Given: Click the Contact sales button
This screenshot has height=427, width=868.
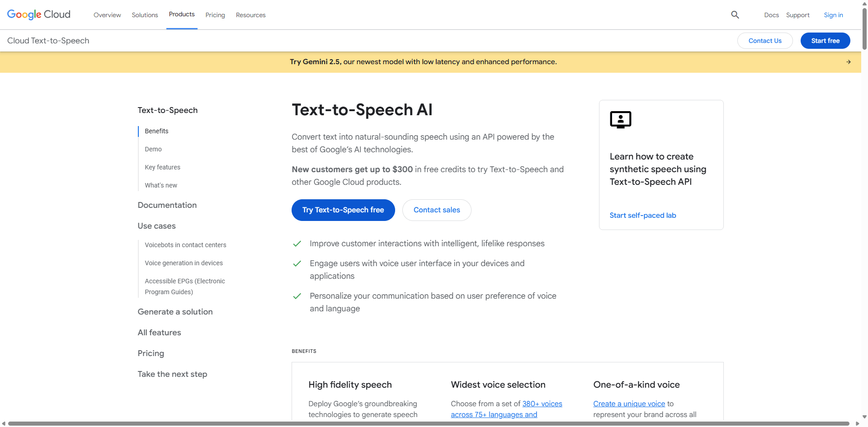Looking at the screenshot, I should coord(437,210).
